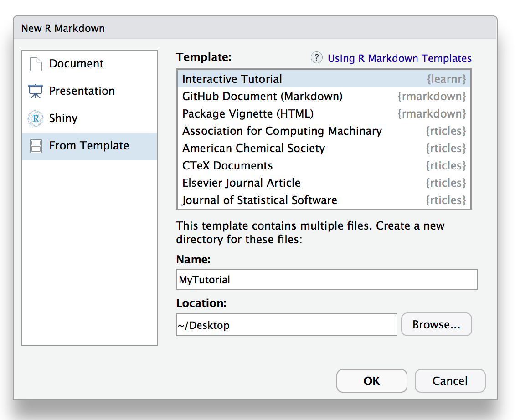Choose Package Vignette (HTML) template
This screenshot has width=515, height=420.
pyautogui.click(x=248, y=114)
